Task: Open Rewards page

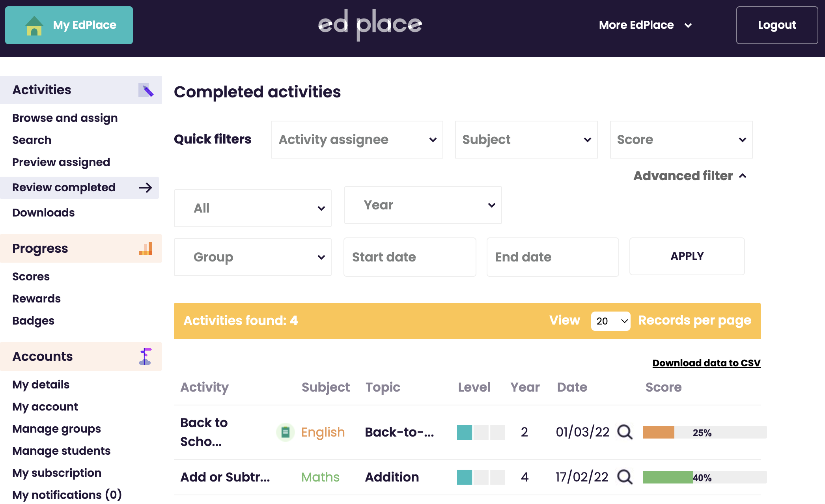Action: pos(36,299)
